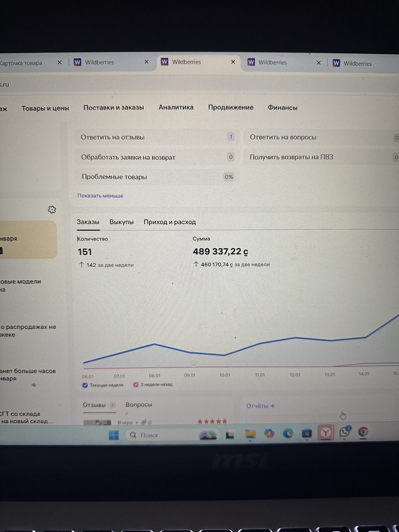
Task: Open the Аналитика menu
Action: click(x=176, y=107)
